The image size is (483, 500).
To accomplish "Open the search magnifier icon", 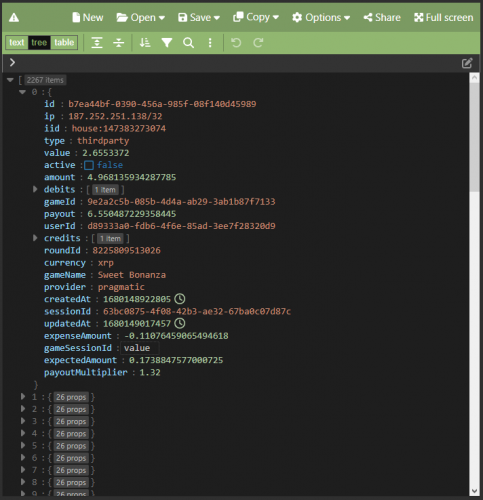I will (188, 43).
